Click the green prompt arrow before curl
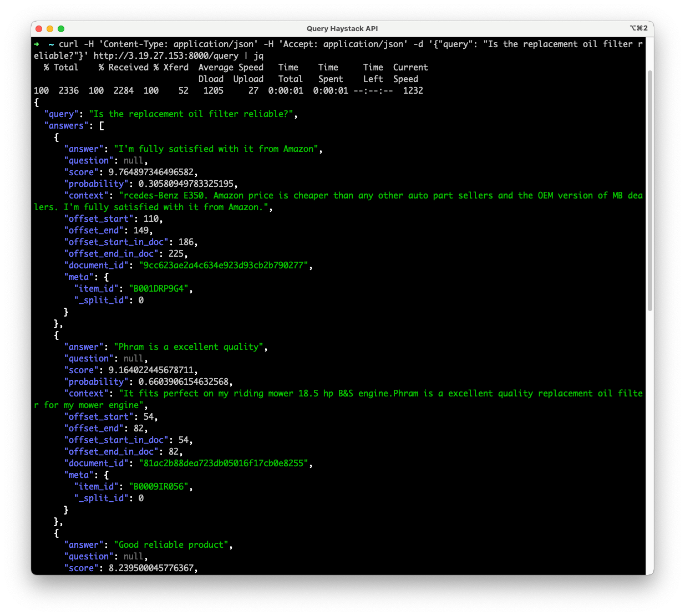 [37, 44]
